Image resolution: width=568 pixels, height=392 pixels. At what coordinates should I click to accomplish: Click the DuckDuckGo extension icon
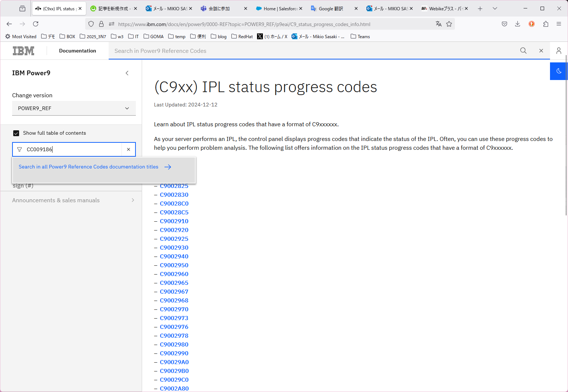pos(532,24)
